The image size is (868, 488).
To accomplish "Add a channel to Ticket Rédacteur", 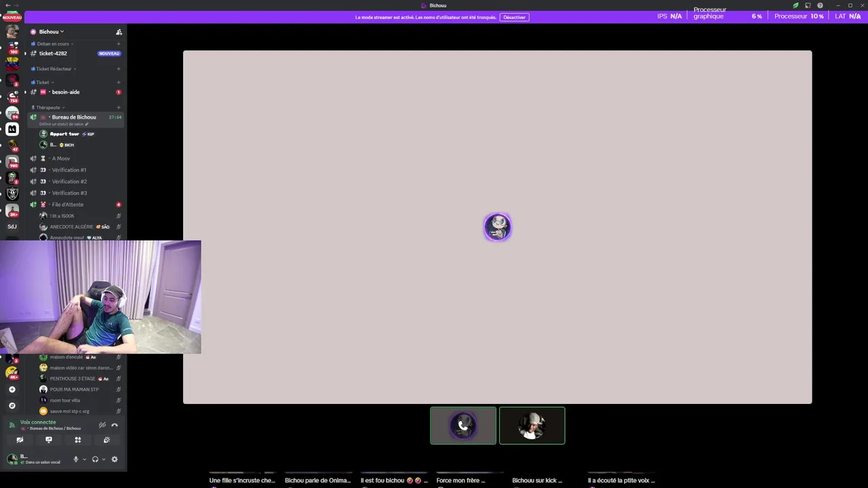I will point(119,69).
